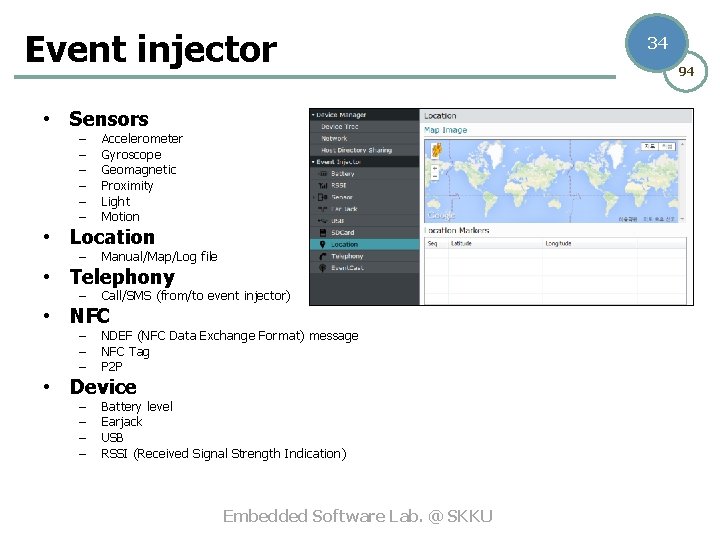Click Embedded Software Lab. @ SKKU footer
This screenshot has height=540, width=720.
tap(358, 516)
